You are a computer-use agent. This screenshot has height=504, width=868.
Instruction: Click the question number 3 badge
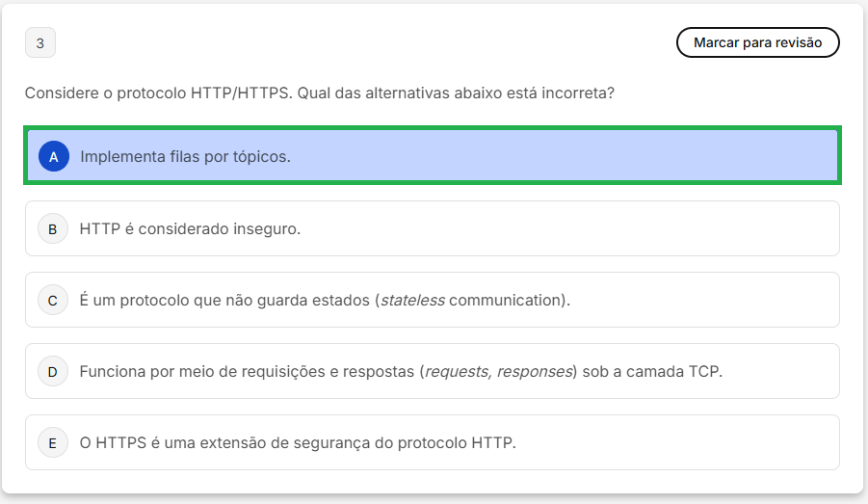pos(40,43)
